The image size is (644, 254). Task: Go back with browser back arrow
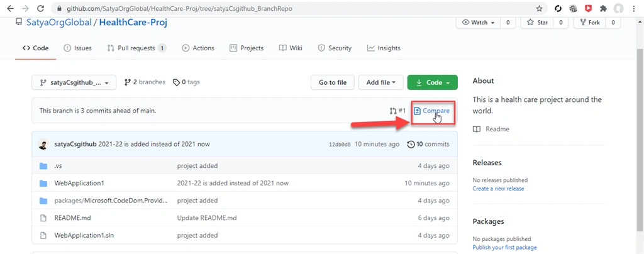[10, 8]
